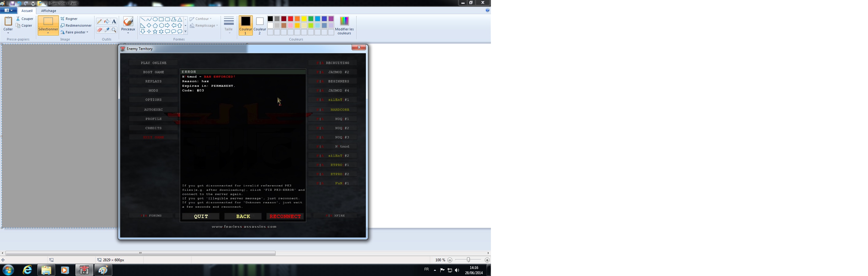Click the BACK button in error dialog
This screenshot has height=276, width=868.
pos(243,217)
